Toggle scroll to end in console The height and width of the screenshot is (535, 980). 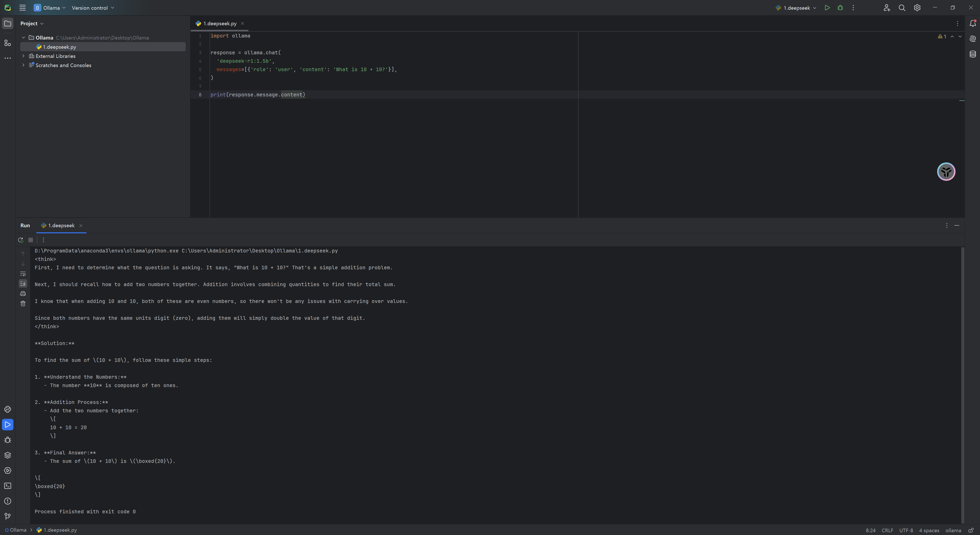(23, 283)
